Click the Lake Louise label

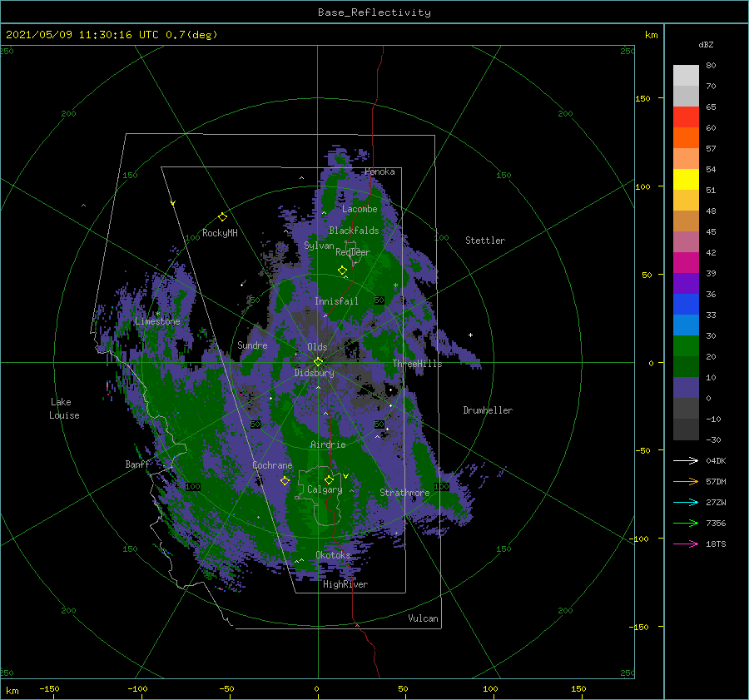[64, 409]
